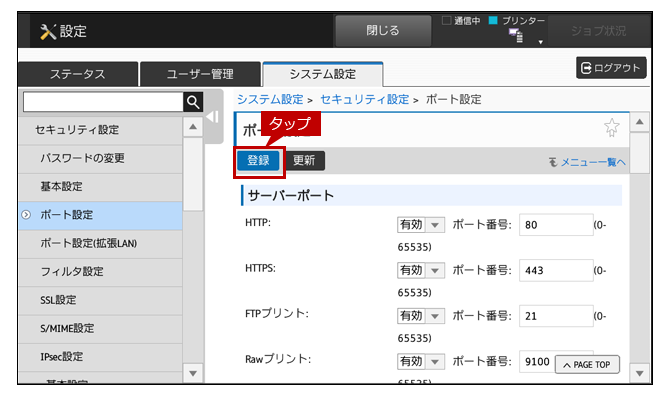670x396 pixels.
Task: Click the ログアウト button
Action: point(611,68)
